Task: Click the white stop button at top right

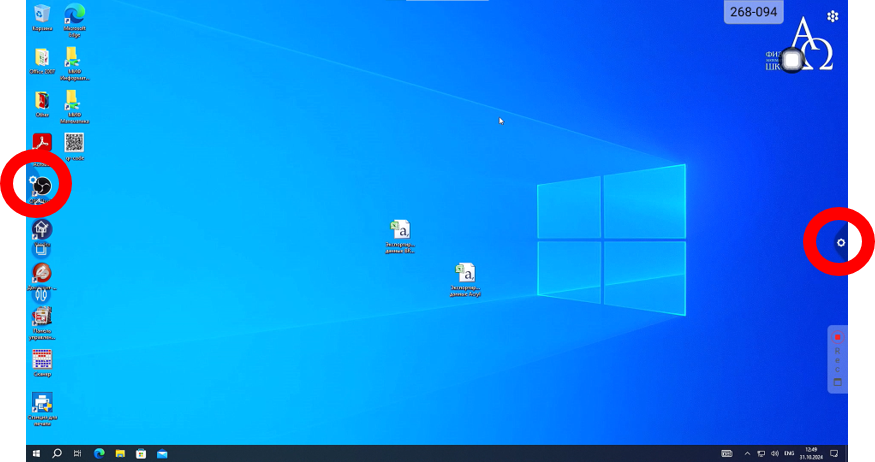Action: click(x=793, y=61)
